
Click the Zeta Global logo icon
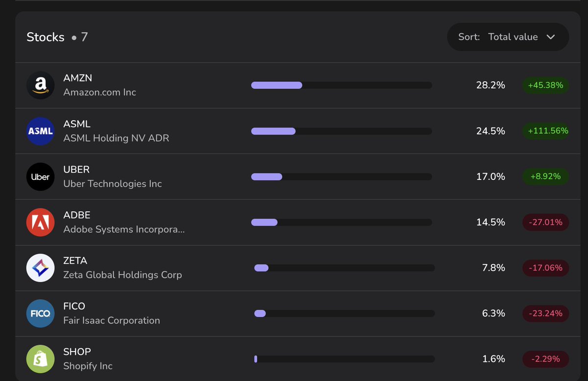(40, 268)
